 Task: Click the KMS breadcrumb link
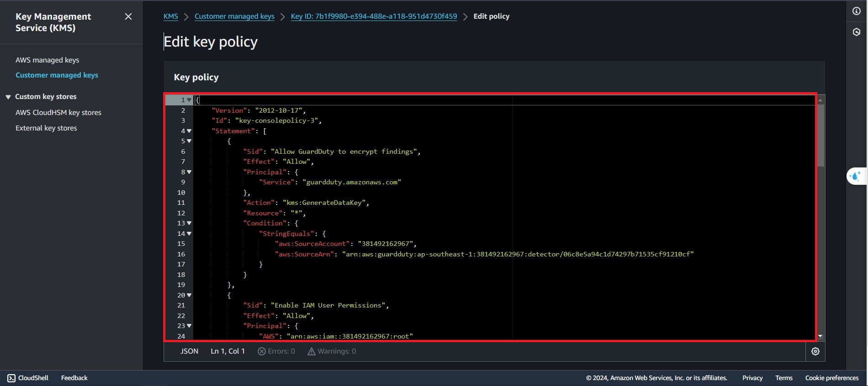pos(171,16)
